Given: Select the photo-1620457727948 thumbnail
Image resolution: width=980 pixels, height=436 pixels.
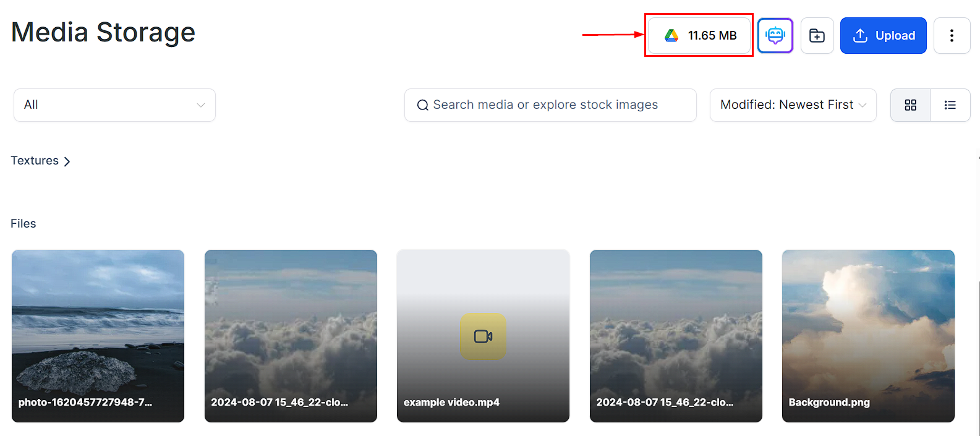Looking at the screenshot, I should [98, 336].
